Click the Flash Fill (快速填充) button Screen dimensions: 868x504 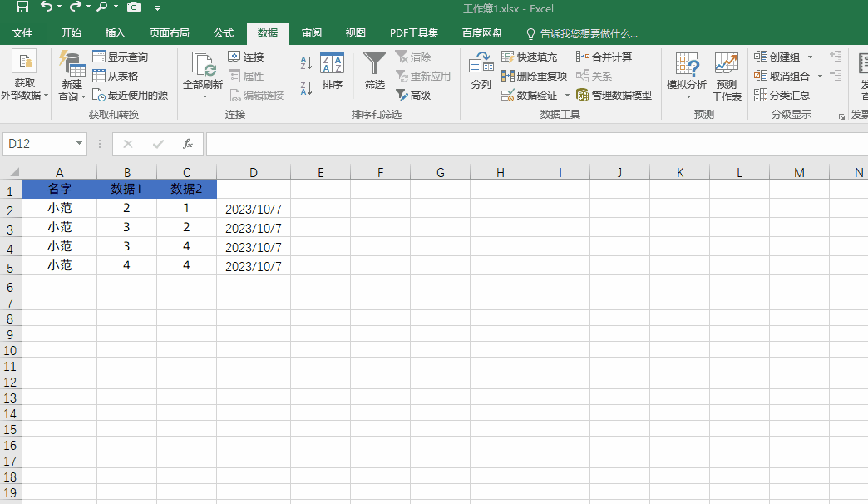pyautogui.click(x=530, y=57)
